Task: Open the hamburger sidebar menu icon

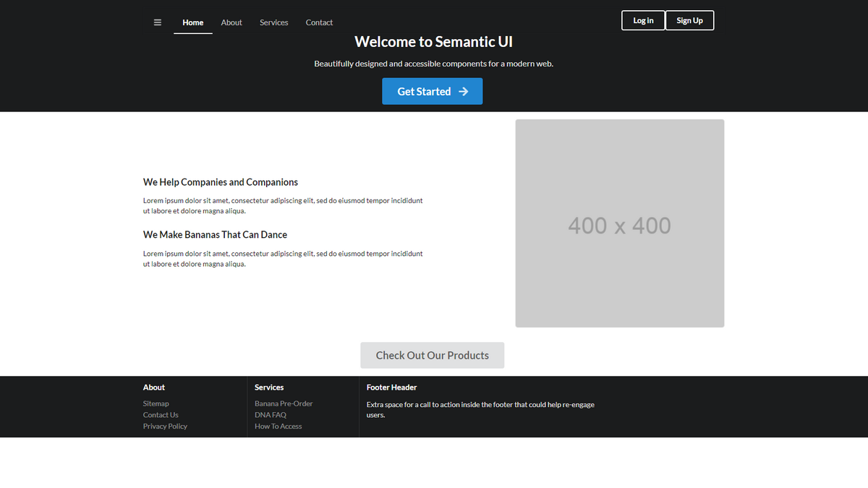Action: [x=158, y=22]
